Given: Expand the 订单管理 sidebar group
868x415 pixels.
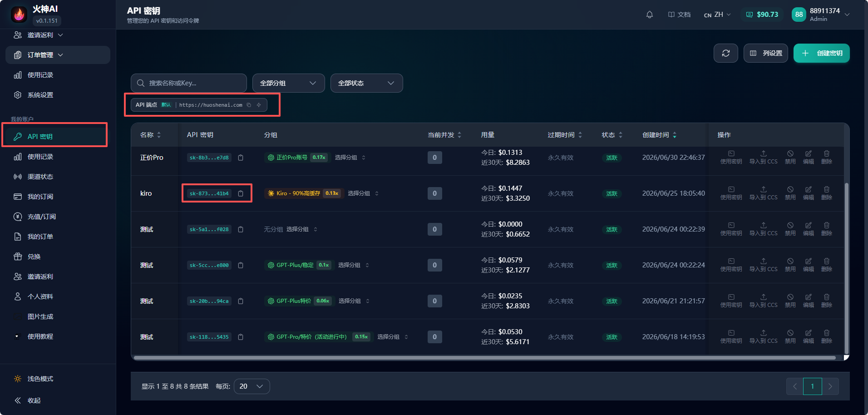Looking at the screenshot, I should coord(58,55).
